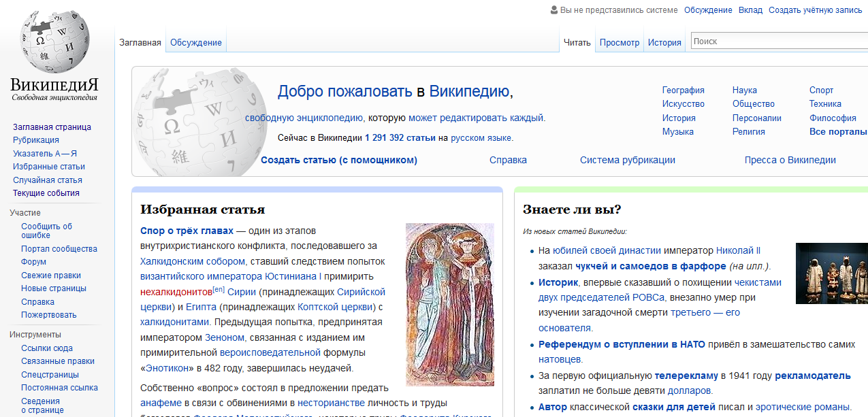Screen dimensions: 868x417
Task: Switch to the Обсуждение page tab
Action: coord(196,42)
